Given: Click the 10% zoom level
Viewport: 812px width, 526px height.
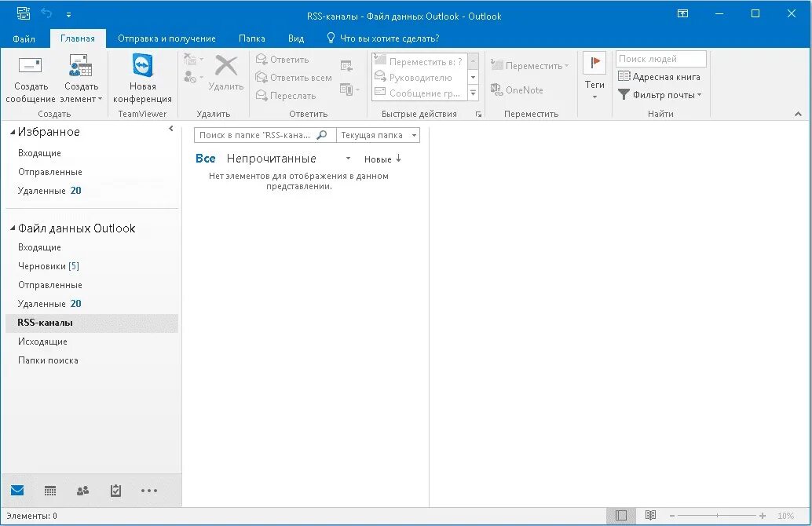Looking at the screenshot, I should 785,516.
